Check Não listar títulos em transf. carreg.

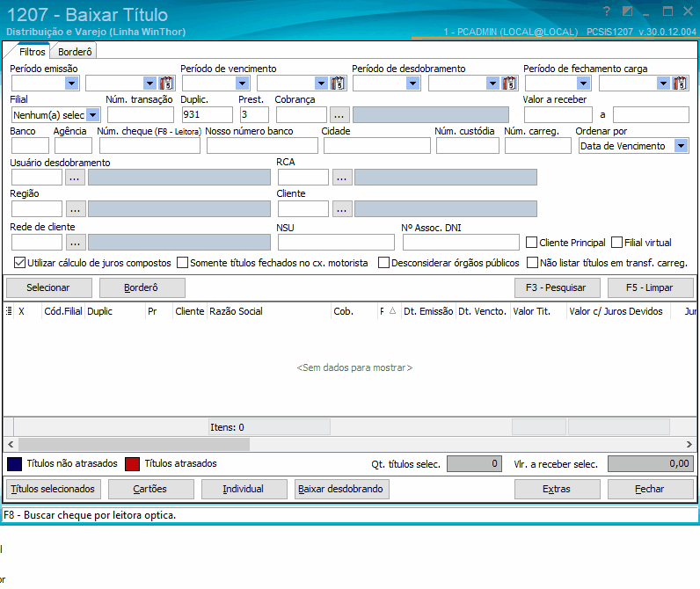[x=532, y=263]
